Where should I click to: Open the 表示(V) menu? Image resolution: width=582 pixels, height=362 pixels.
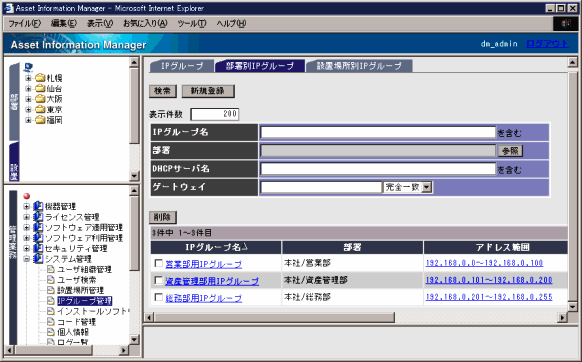100,23
